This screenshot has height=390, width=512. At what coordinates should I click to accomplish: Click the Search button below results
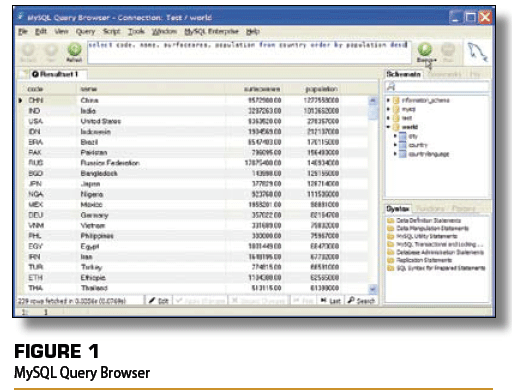(361, 301)
